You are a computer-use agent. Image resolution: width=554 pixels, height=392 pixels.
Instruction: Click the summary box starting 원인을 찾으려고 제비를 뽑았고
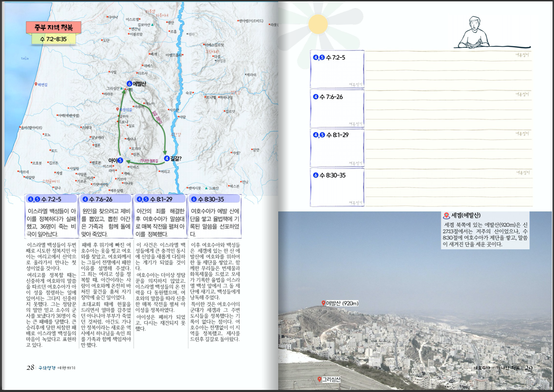click(106, 222)
